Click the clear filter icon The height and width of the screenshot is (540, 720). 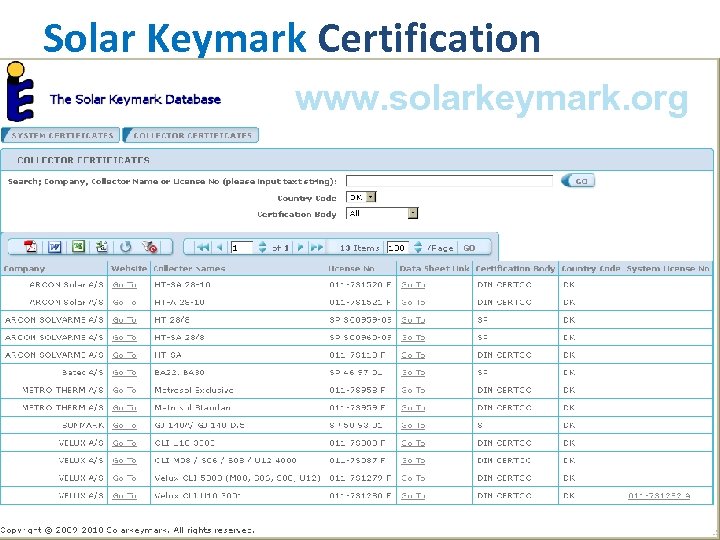tap(150, 246)
